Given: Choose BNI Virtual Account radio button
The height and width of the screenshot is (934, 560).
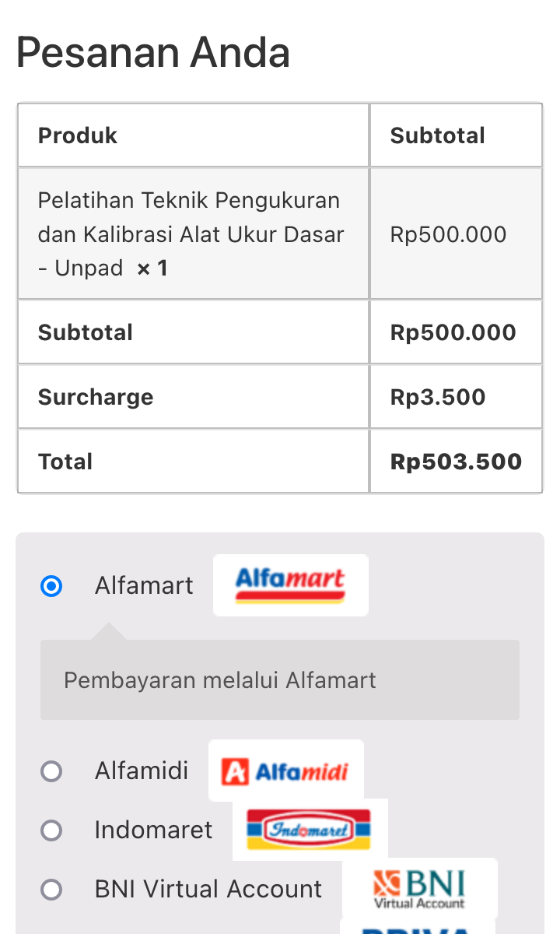Looking at the screenshot, I should [x=51, y=889].
